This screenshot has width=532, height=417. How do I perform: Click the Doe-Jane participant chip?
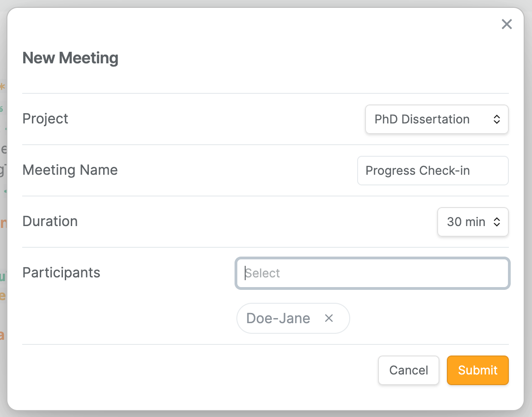pos(278,318)
